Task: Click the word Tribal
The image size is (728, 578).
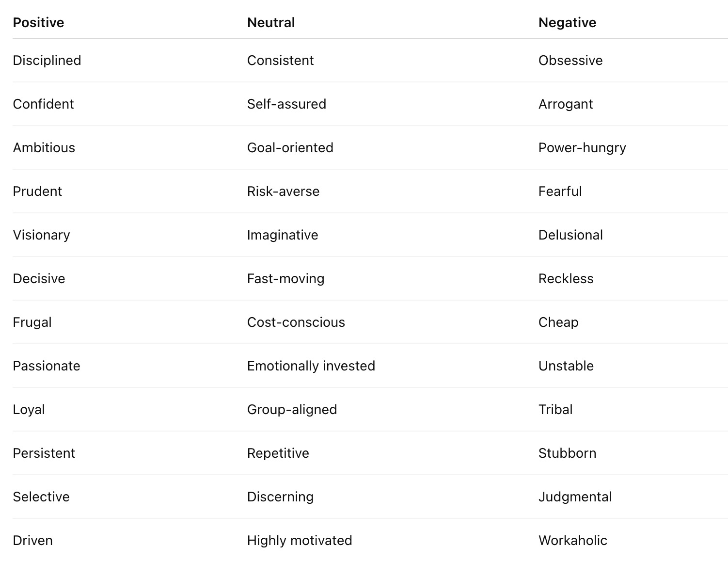Action: click(555, 410)
